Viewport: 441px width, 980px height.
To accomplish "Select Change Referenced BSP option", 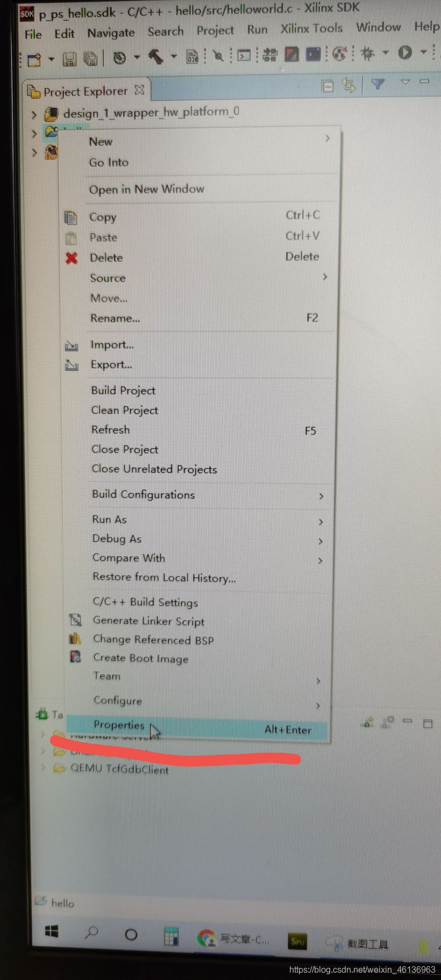I will [x=153, y=639].
